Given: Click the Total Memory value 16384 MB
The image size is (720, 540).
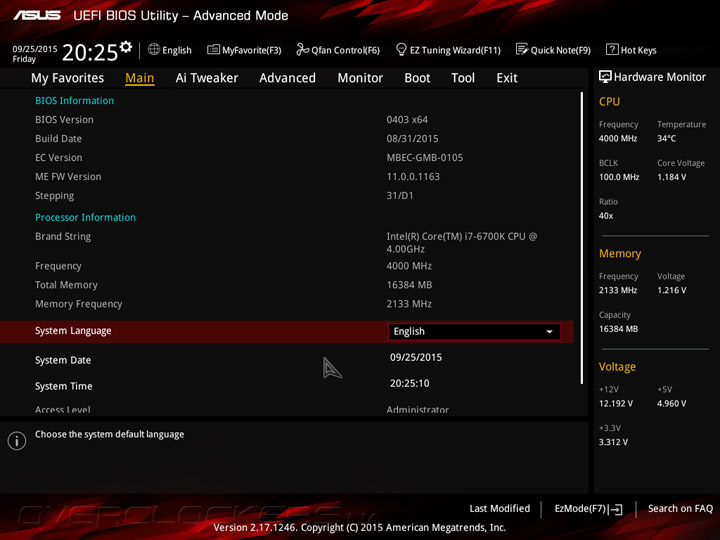Looking at the screenshot, I should (409, 285).
